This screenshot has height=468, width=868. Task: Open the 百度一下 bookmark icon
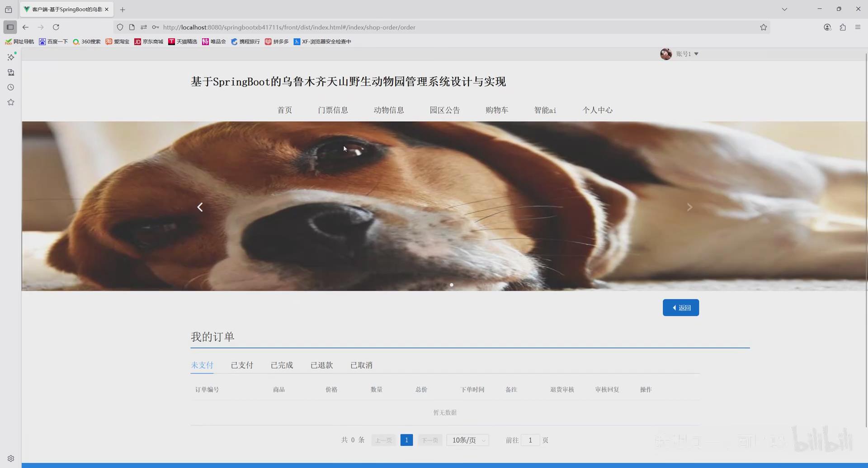[x=41, y=42]
